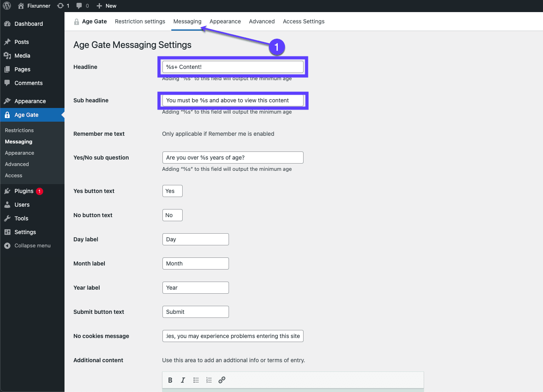Open the Fixrunner site home icon

click(21, 6)
